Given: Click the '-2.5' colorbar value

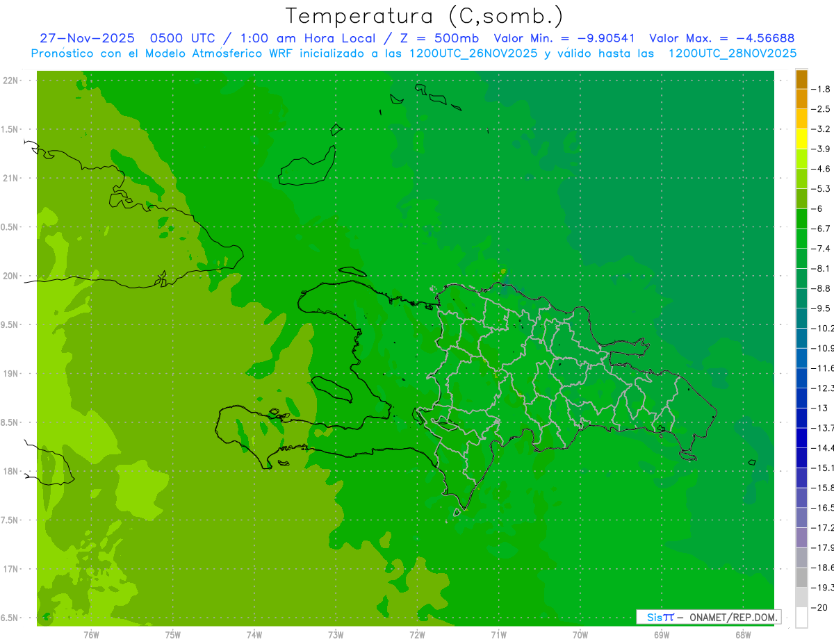Looking at the screenshot, I should [820, 109].
